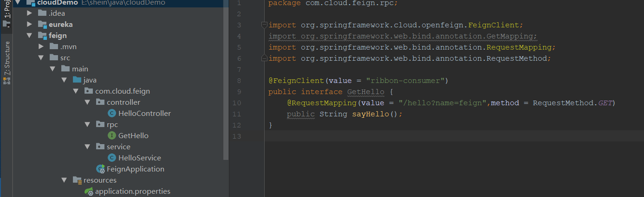Click the package com.cloud.feign.rpc declaration
This screenshot has width=644, height=197.
333,3
